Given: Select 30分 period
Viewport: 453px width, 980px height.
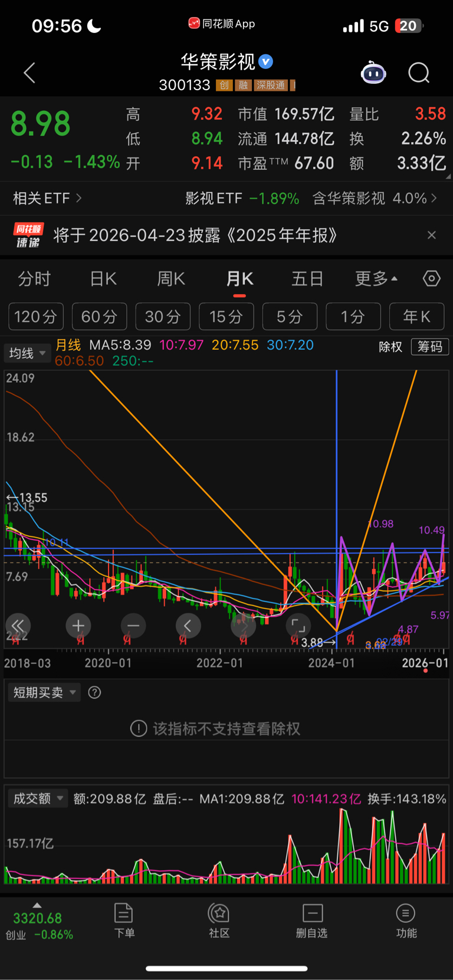Looking at the screenshot, I should [163, 317].
